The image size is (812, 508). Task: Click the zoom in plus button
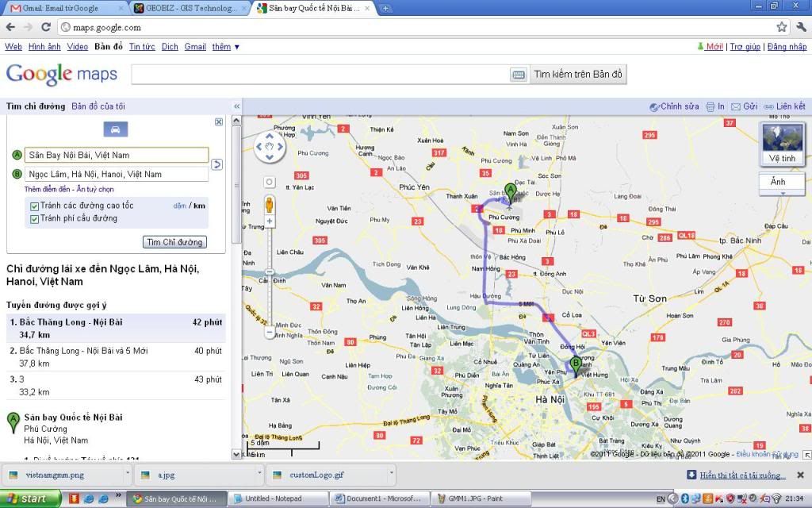pyautogui.click(x=270, y=222)
